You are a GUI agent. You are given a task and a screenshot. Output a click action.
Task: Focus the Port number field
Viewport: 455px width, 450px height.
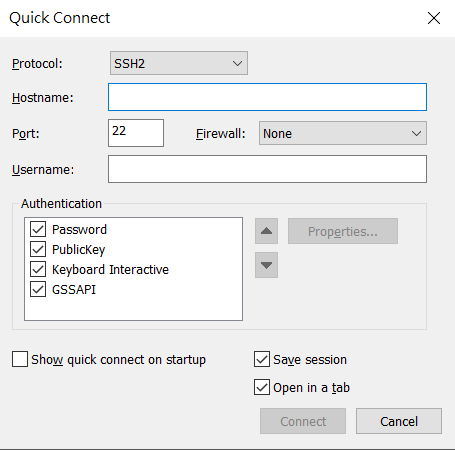coord(136,133)
